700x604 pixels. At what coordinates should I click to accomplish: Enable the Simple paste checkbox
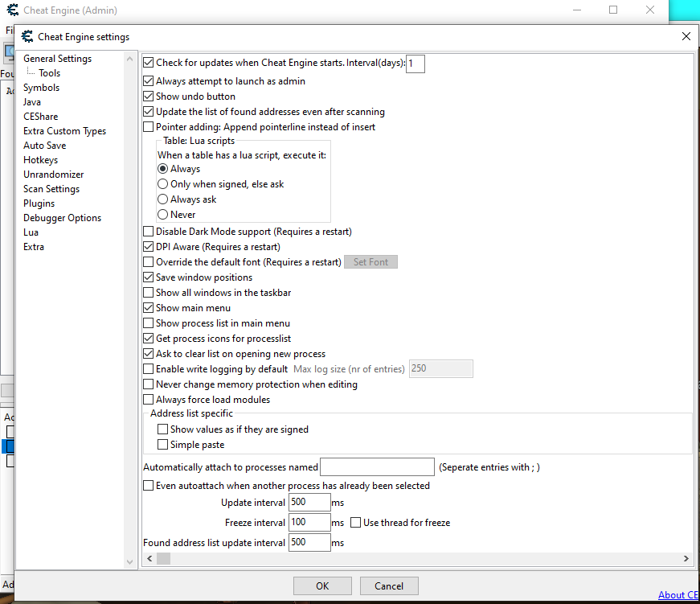[x=163, y=445]
